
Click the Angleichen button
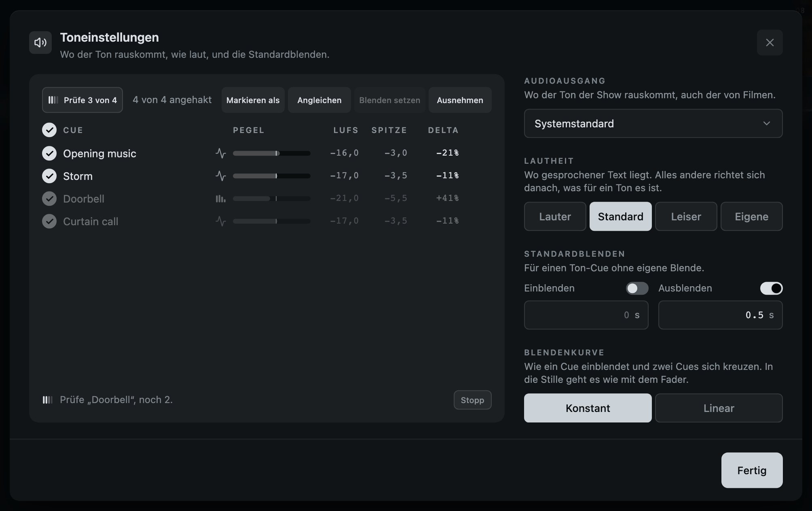coord(319,100)
